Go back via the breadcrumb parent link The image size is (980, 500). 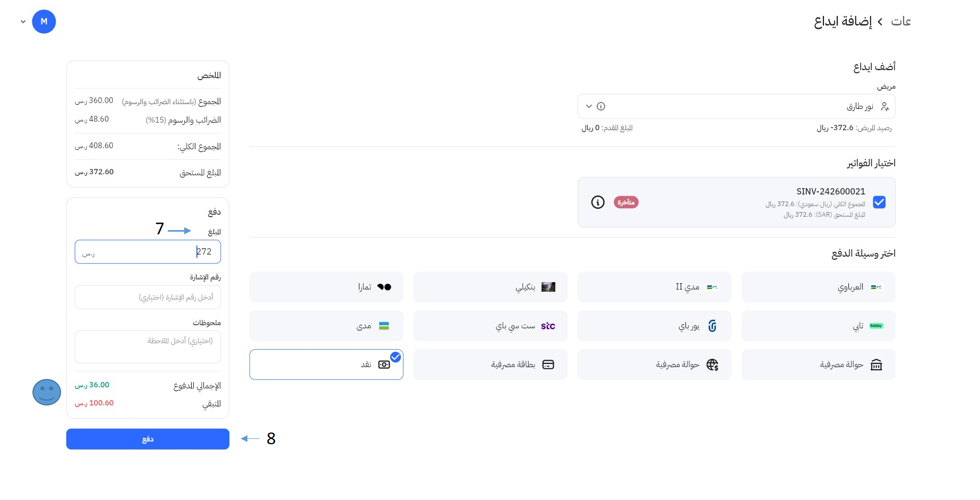click(x=900, y=21)
